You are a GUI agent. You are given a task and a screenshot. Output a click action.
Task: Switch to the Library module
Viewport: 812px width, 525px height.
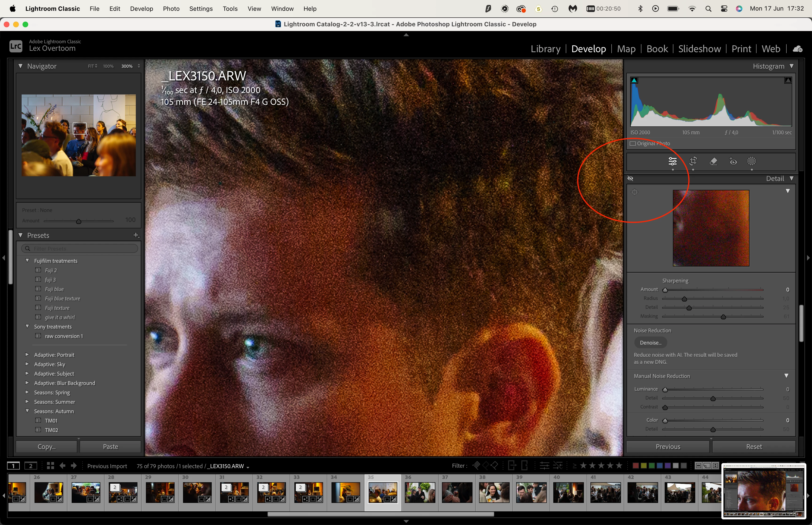point(545,49)
